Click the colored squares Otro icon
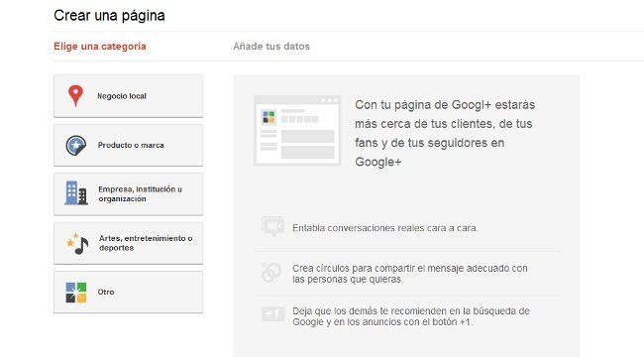Screen dimensions: 644x362 (76, 293)
